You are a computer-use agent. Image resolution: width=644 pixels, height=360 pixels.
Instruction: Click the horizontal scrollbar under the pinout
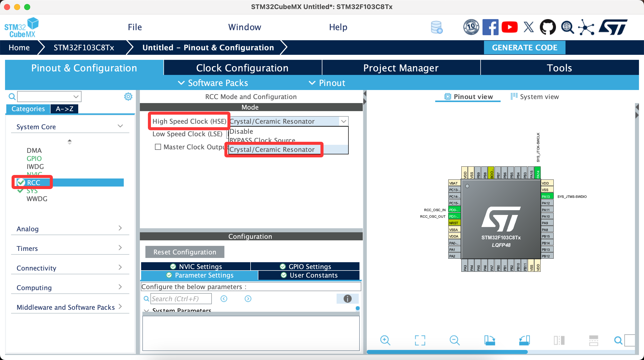click(447, 352)
